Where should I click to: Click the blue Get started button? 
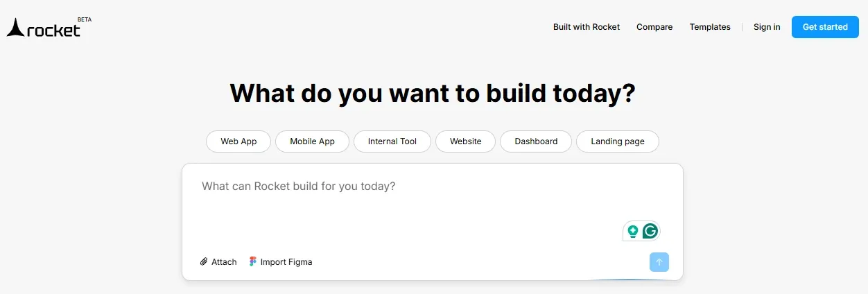(x=825, y=27)
